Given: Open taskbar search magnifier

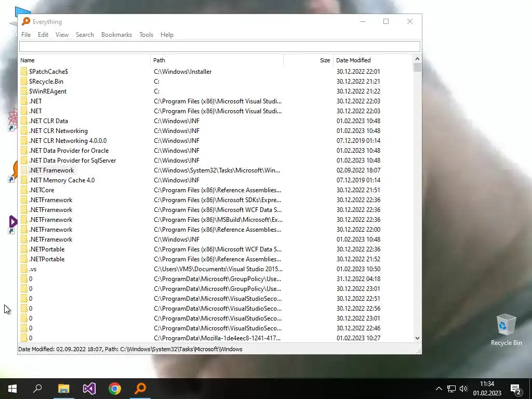Looking at the screenshot, I should [37, 389].
